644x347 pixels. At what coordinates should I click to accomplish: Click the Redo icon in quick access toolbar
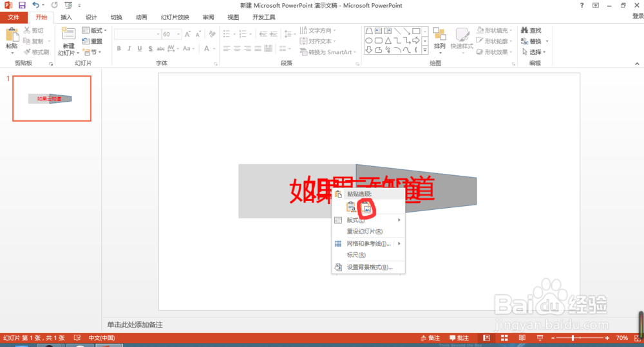pos(54,5)
